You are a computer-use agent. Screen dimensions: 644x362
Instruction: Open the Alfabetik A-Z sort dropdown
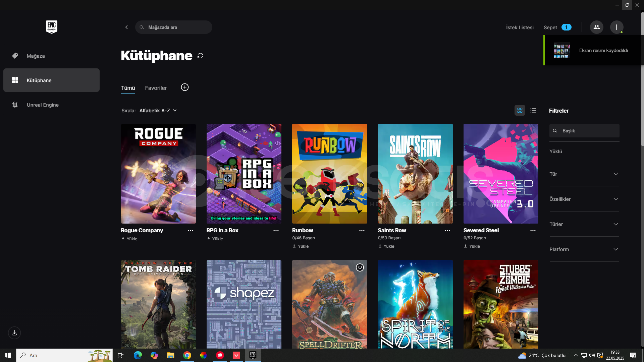158,111
